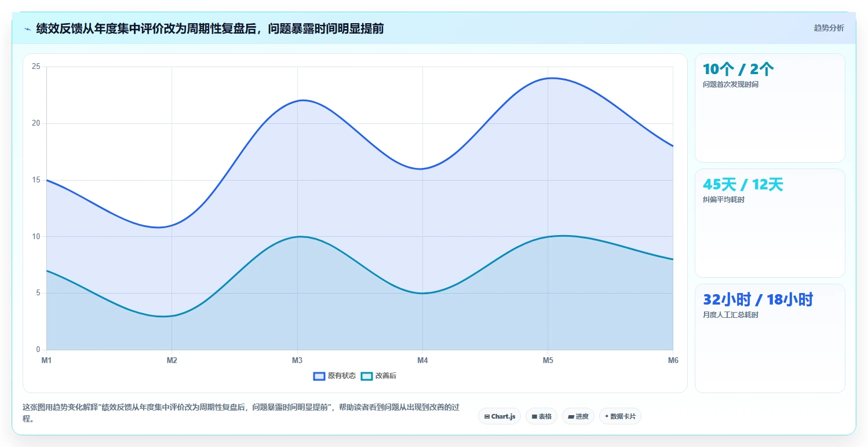Click the 10个 / 2个 metric value
The width and height of the screenshot is (868, 447).
click(738, 69)
